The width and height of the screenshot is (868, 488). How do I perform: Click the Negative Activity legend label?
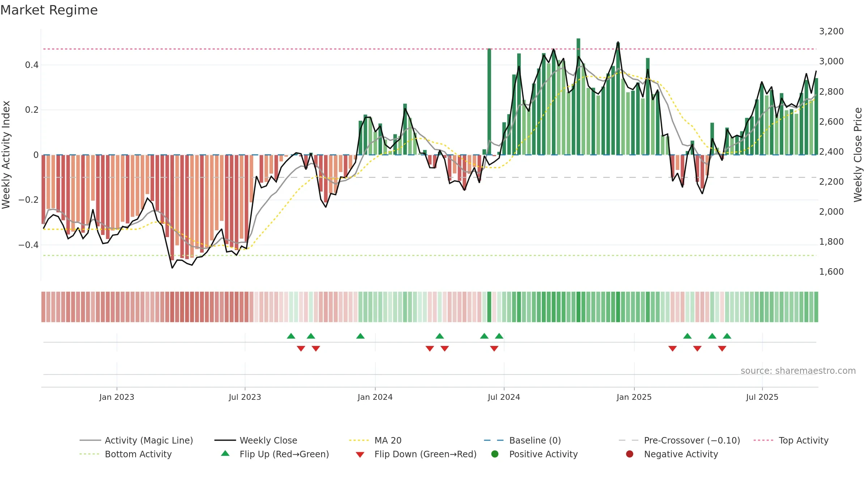point(681,454)
